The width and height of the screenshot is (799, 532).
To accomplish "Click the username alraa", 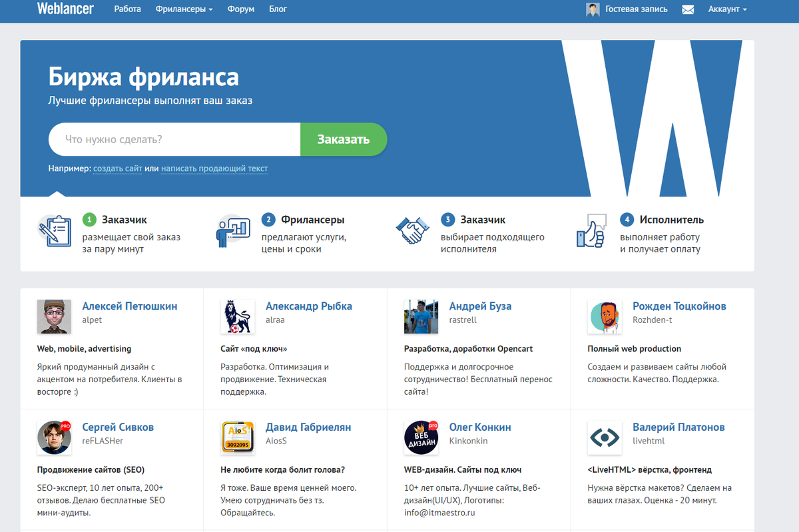I will coord(275,320).
